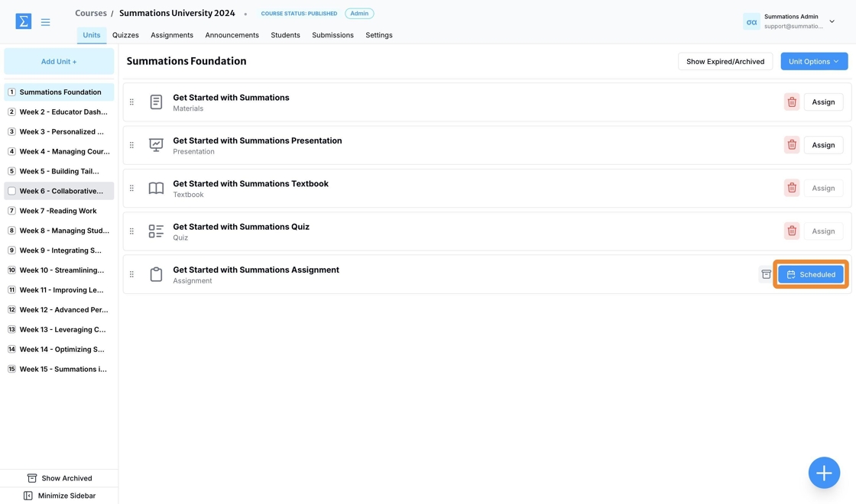Open the course Settings tab
This screenshot has width=856, height=504.
379,35
